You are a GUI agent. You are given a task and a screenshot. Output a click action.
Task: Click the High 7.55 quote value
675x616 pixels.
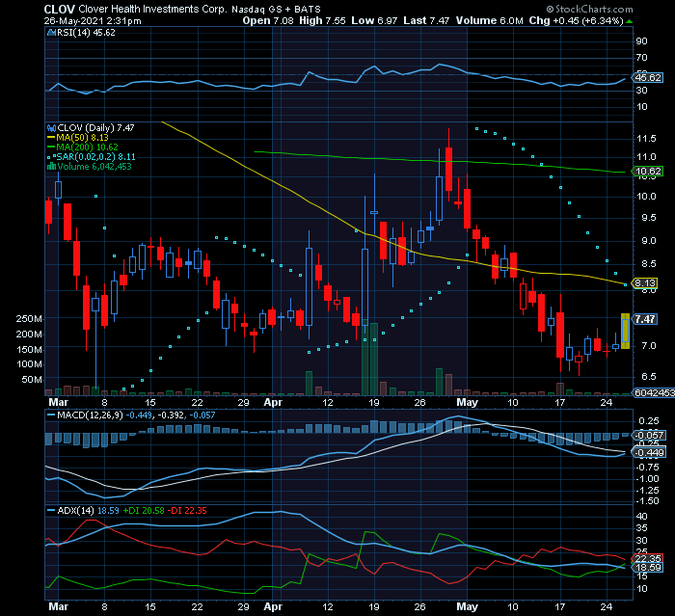pyautogui.click(x=322, y=20)
